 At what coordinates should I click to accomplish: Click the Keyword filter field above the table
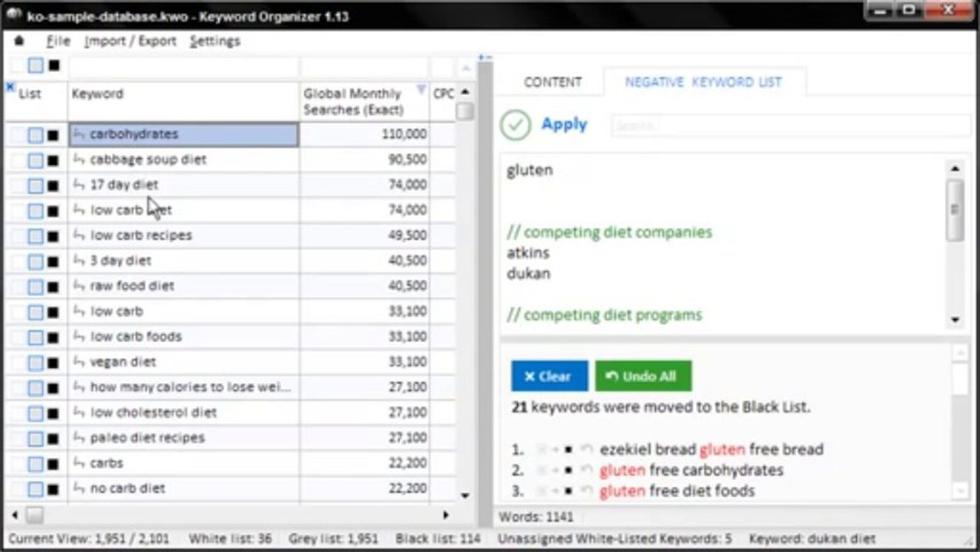tap(183, 66)
